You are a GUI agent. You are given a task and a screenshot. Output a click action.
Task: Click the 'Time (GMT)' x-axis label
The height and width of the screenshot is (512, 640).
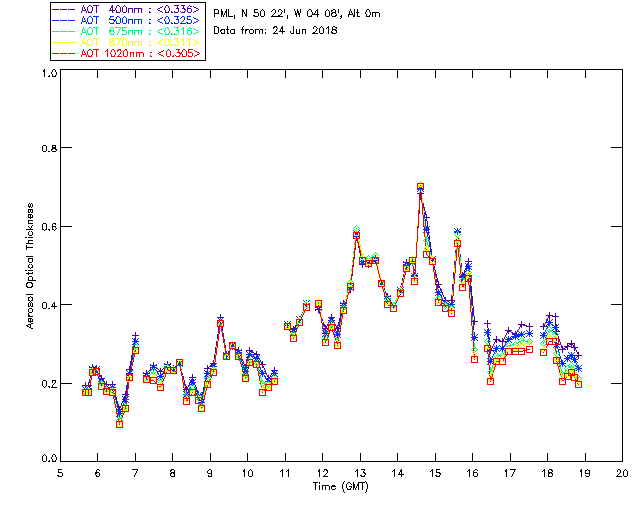point(340,487)
